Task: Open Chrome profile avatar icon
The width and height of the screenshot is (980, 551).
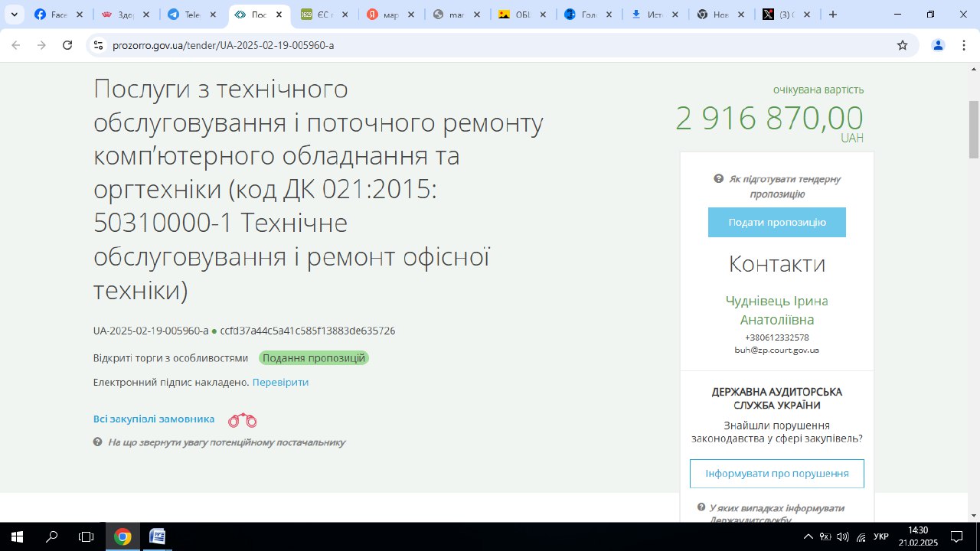Action: [x=938, y=45]
